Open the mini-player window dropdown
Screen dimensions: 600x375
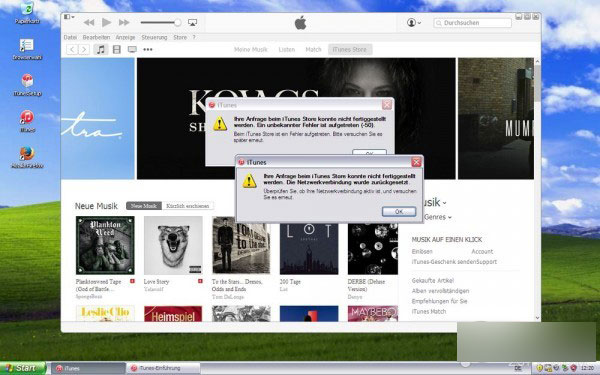pyautogui.click(x=69, y=17)
